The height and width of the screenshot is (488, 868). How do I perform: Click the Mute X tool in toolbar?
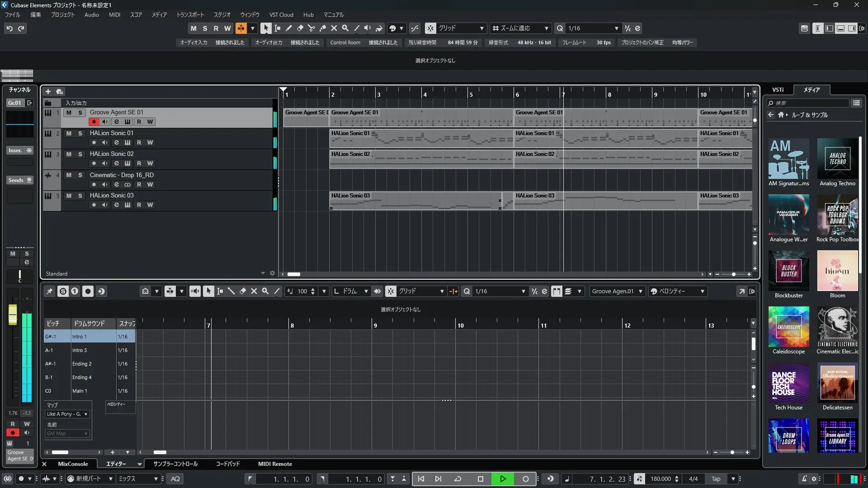(334, 28)
